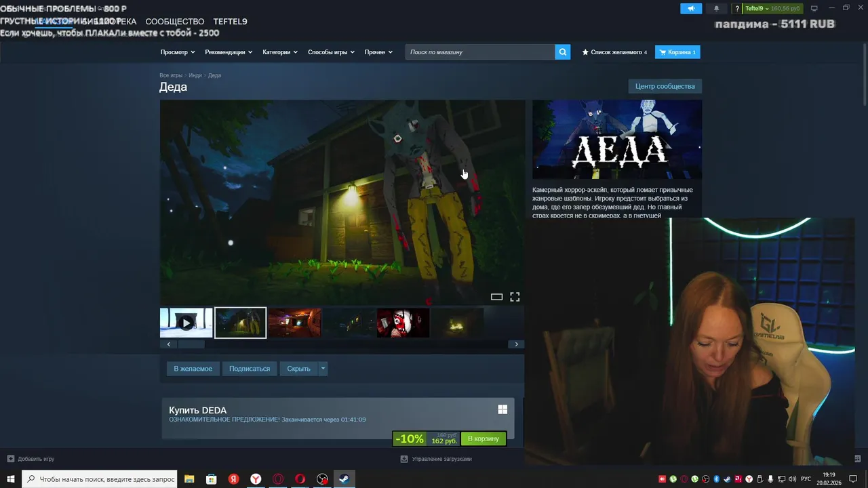868x488 pixels.
Task: Select the dim blue house thumbnail
Action: click(x=349, y=323)
